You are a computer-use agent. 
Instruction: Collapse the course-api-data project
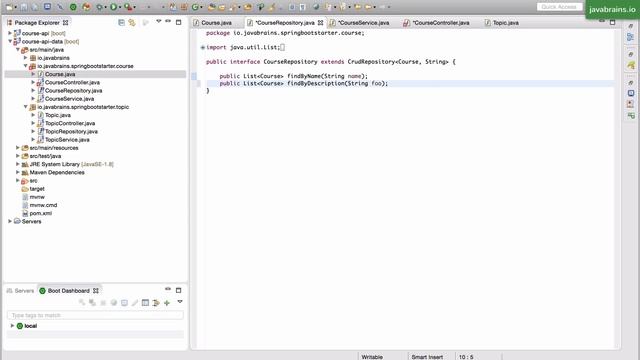click(x=10, y=41)
